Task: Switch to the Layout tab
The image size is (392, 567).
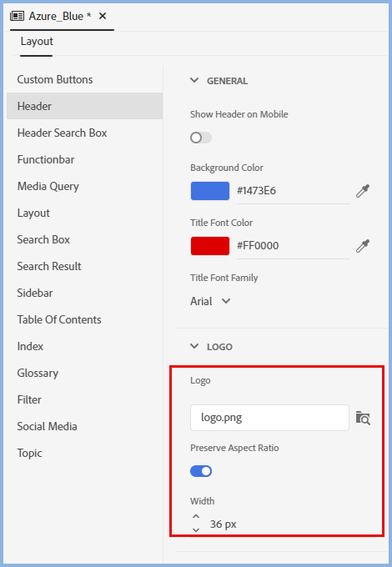Action: pos(37,41)
